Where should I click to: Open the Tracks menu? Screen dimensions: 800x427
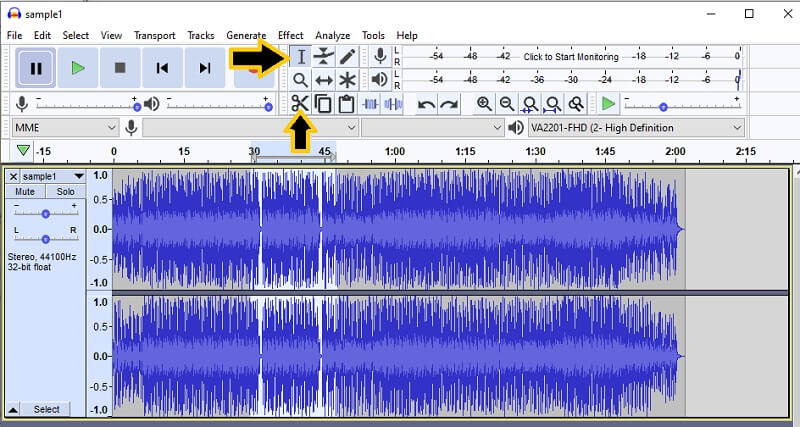[x=201, y=35]
